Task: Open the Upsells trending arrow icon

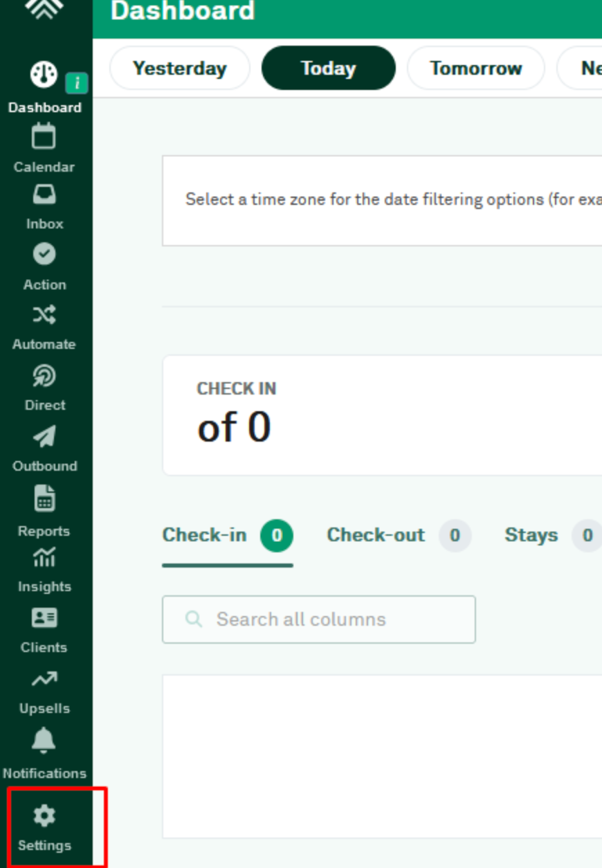Action: point(44,680)
